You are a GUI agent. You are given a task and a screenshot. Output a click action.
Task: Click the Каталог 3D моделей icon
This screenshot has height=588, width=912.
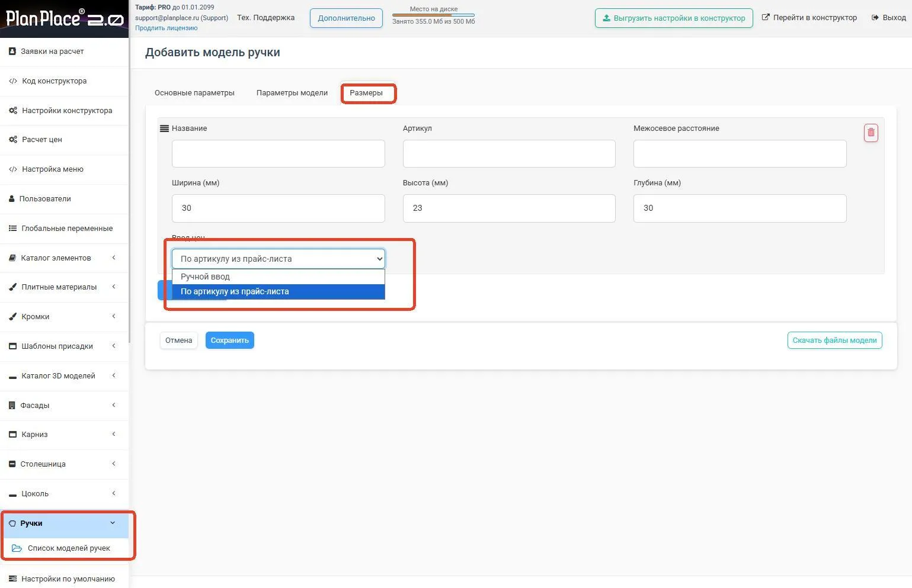(x=13, y=377)
